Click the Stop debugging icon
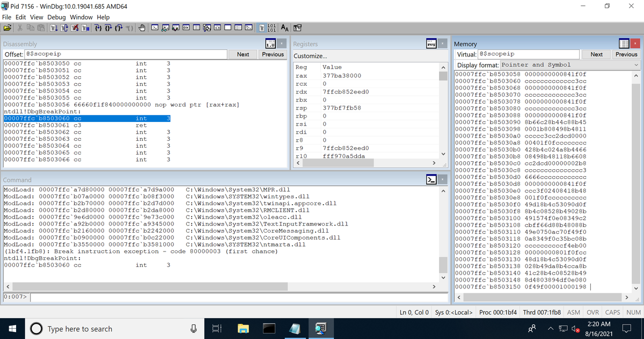Viewport: 644px width, 339px height. point(75,27)
